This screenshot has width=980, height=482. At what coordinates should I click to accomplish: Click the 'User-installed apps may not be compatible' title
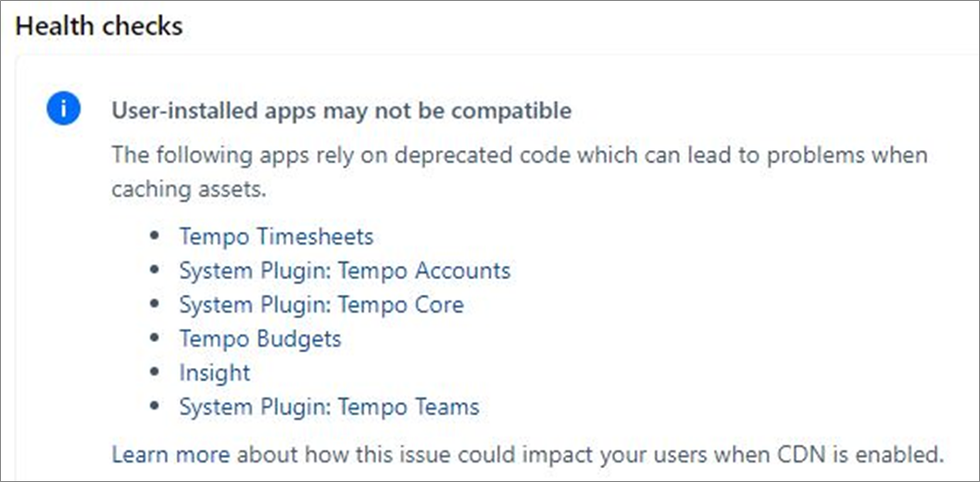click(x=341, y=110)
